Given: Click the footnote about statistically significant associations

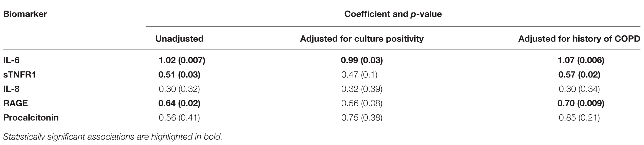Looking at the screenshot, I should point(113,137).
